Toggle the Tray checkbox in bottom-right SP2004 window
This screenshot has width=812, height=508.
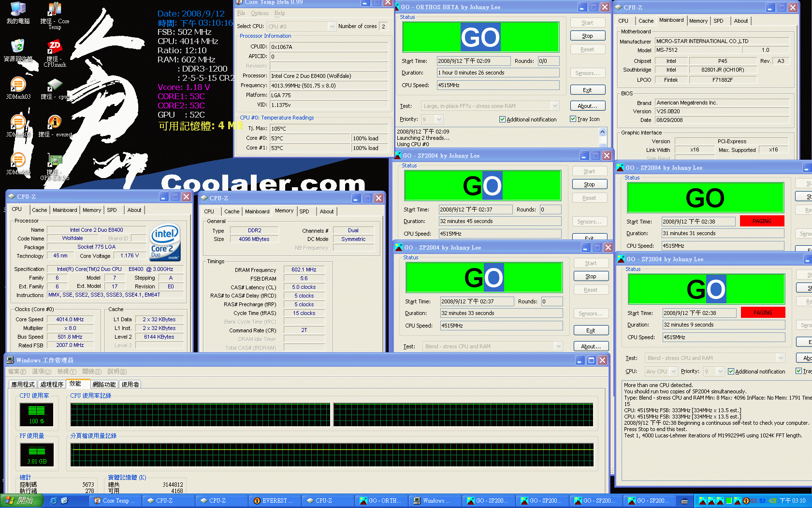pos(798,371)
